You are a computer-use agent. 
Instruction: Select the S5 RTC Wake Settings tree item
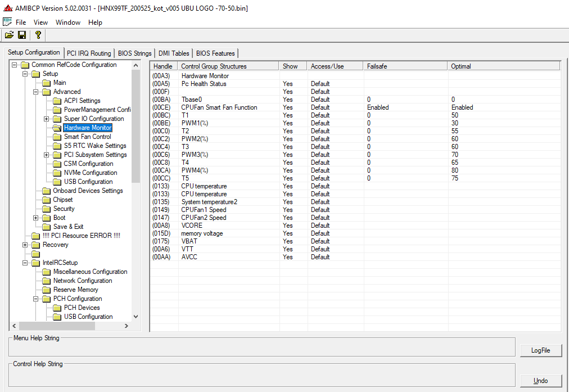point(95,146)
